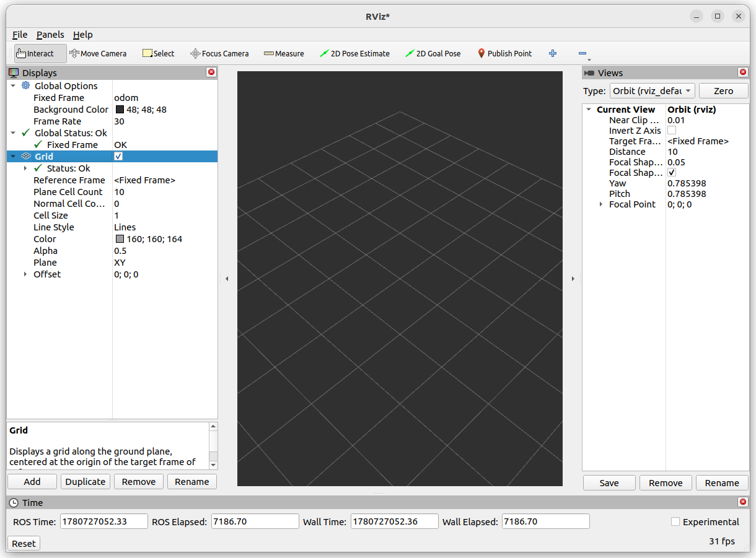The width and height of the screenshot is (756, 558).
Task: Click the ROS Elapsed field
Action: (255, 521)
